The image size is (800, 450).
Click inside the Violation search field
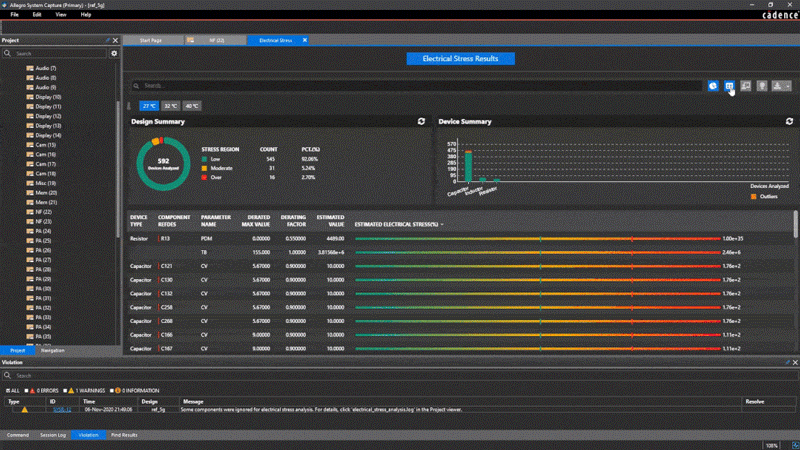click(x=403, y=376)
